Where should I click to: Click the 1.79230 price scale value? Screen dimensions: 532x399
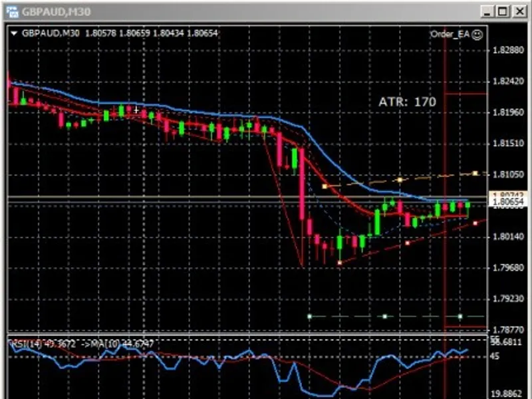coord(508,299)
